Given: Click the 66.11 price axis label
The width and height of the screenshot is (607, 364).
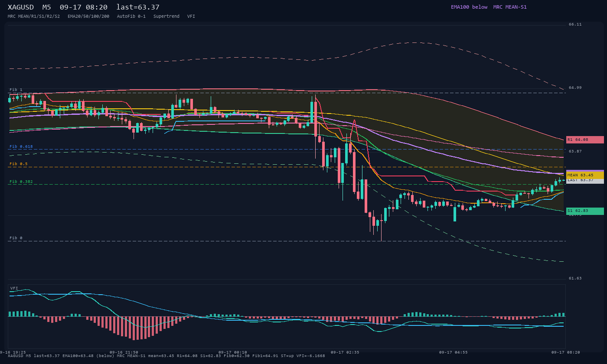Looking at the screenshot, I should click(575, 24).
